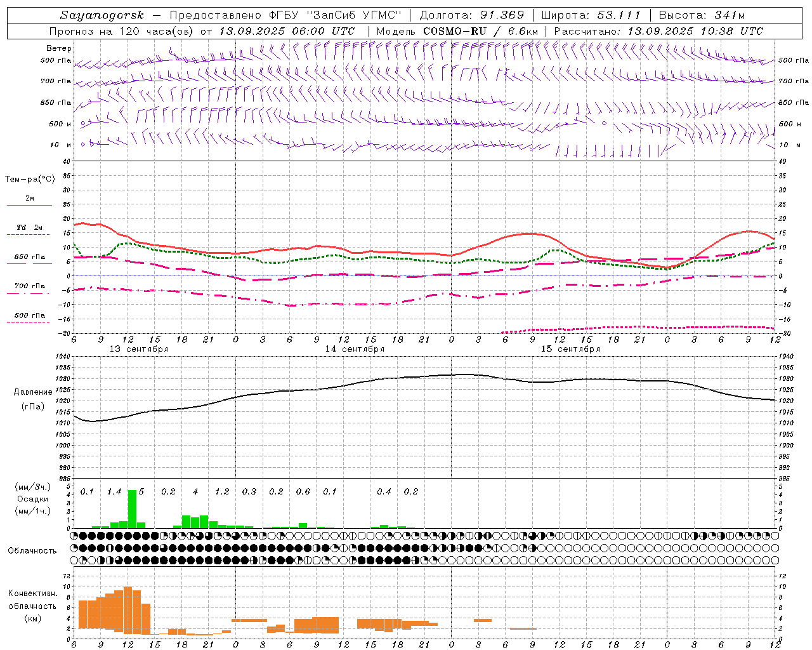Screen dimensions: 812x650
Task: Click the Sayanogorsk station title
Action: (x=102, y=15)
